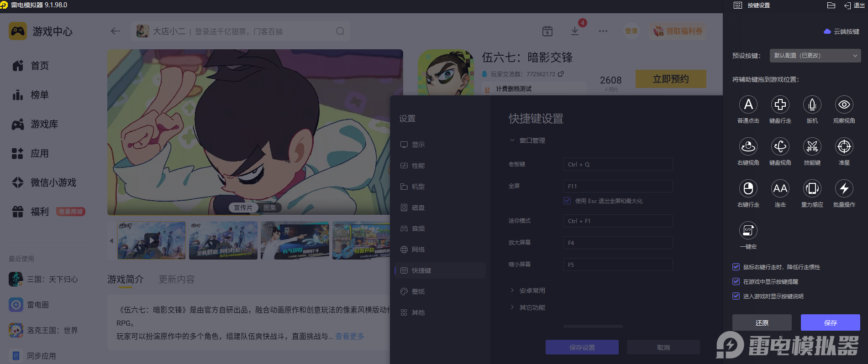Copy the player group number 772562172

[x=561, y=74]
